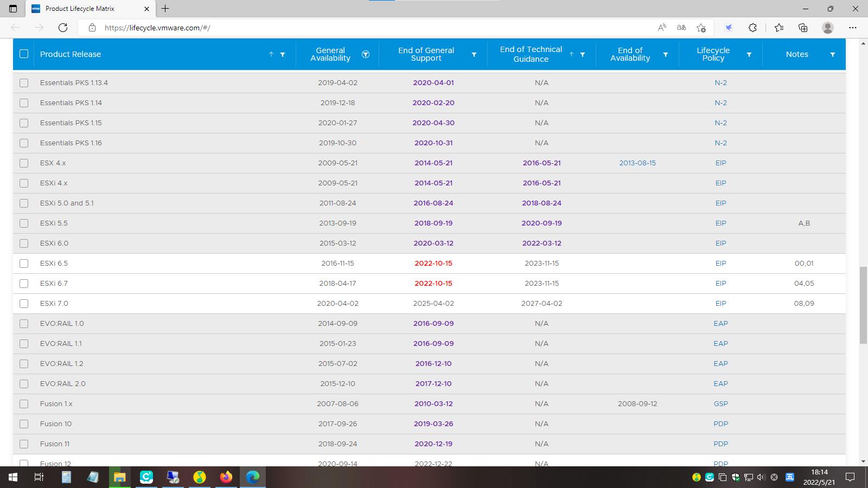
Task: Check the ESXi 7.0 row checkbox
Action: pyautogui.click(x=24, y=304)
